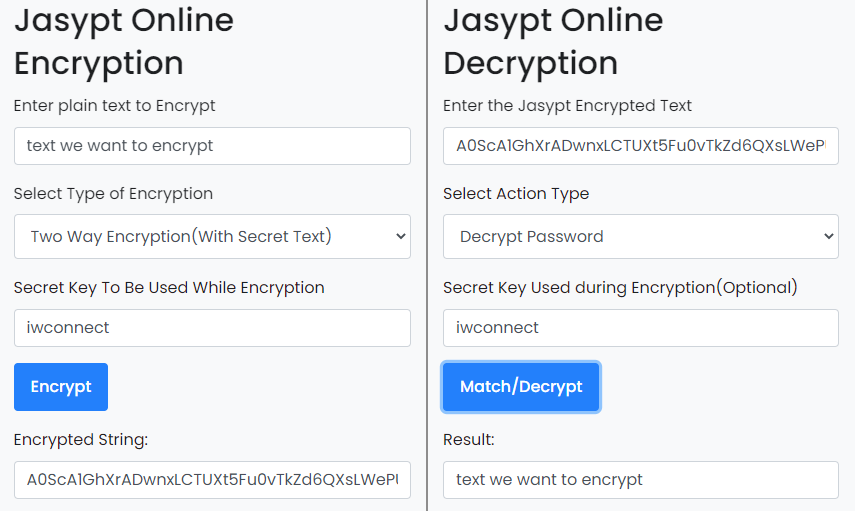Click the Encrypted String output field
855x511 pixels.
coord(212,480)
